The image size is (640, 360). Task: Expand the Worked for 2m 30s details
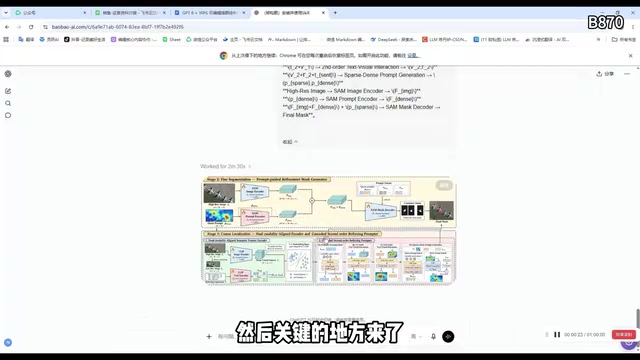225,166
